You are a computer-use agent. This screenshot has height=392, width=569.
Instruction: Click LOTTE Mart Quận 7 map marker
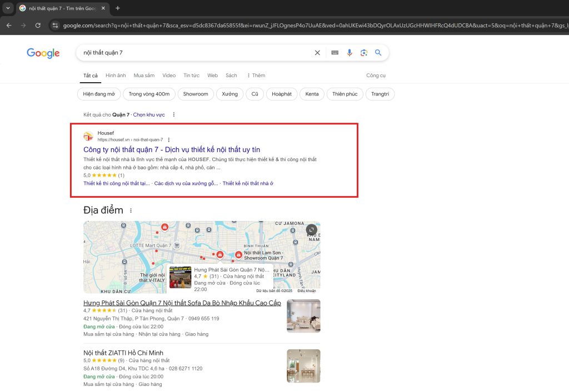(x=177, y=245)
